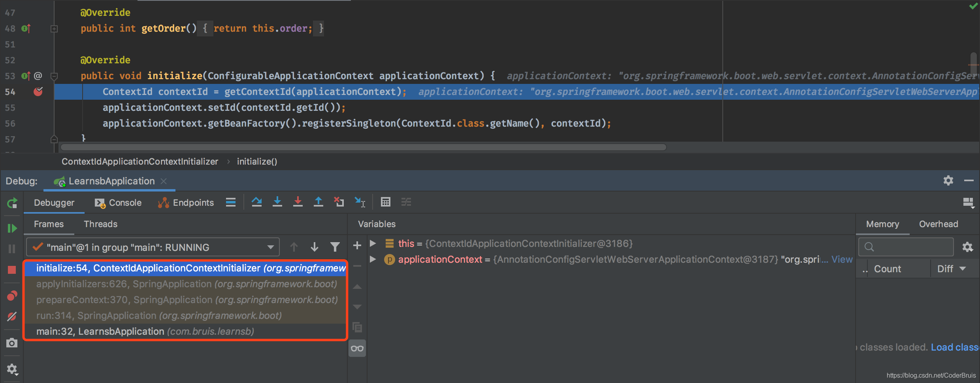Toggle the frames filter funnel icon
Image resolution: width=980 pixels, height=383 pixels.
(x=335, y=247)
